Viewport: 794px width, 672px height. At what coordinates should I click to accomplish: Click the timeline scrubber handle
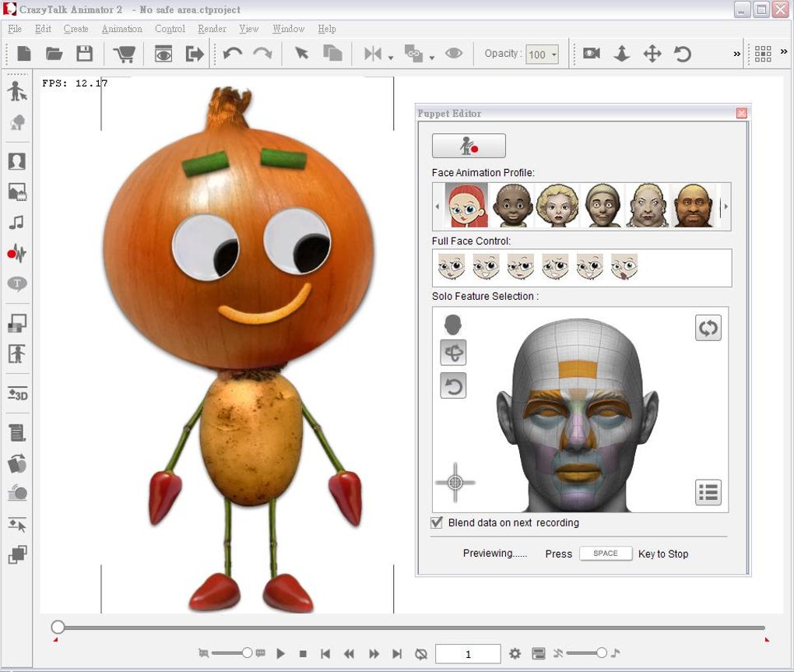[x=58, y=627]
